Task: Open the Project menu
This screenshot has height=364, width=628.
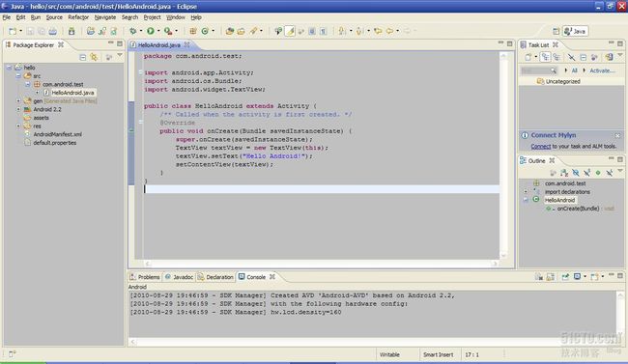Action: click(x=153, y=17)
